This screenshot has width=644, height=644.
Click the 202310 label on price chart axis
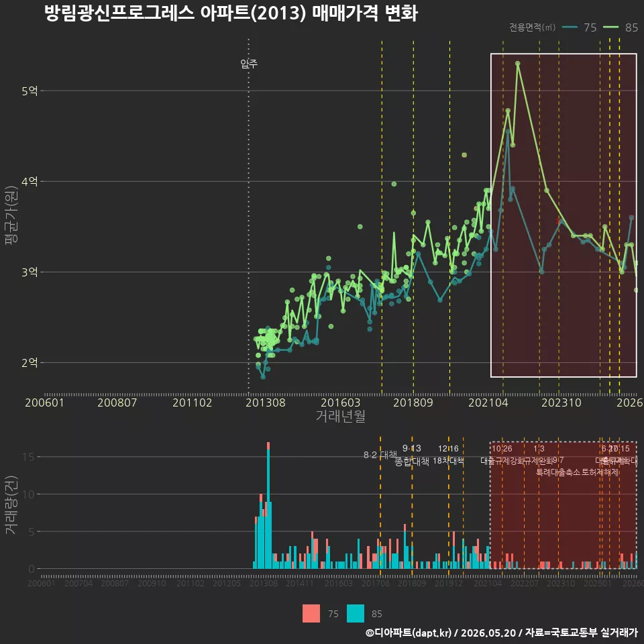561,402
